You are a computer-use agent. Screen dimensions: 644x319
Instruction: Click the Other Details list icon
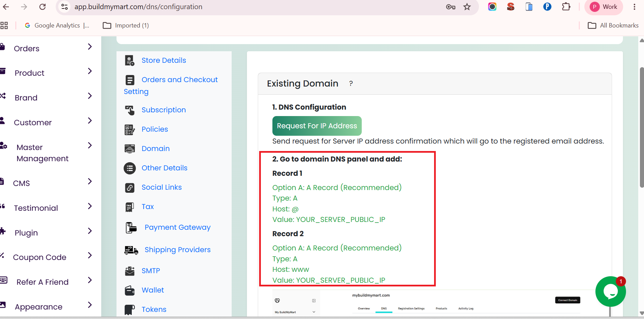pyautogui.click(x=129, y=168)
